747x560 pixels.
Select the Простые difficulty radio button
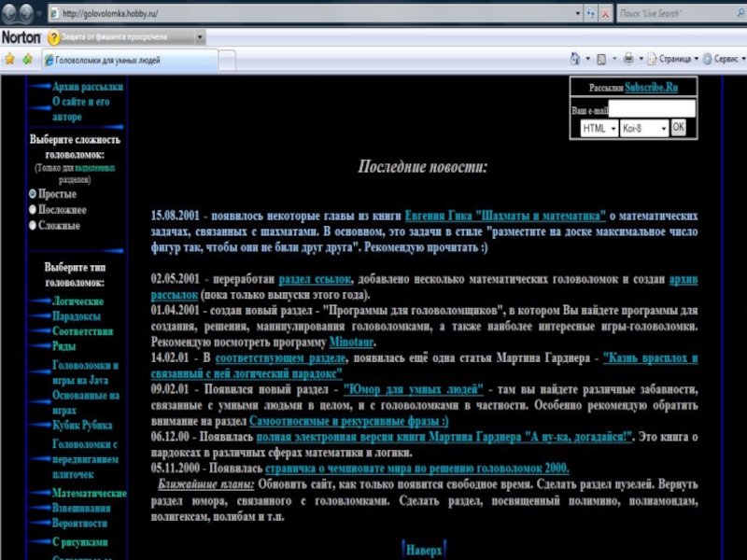click(34, 194)
